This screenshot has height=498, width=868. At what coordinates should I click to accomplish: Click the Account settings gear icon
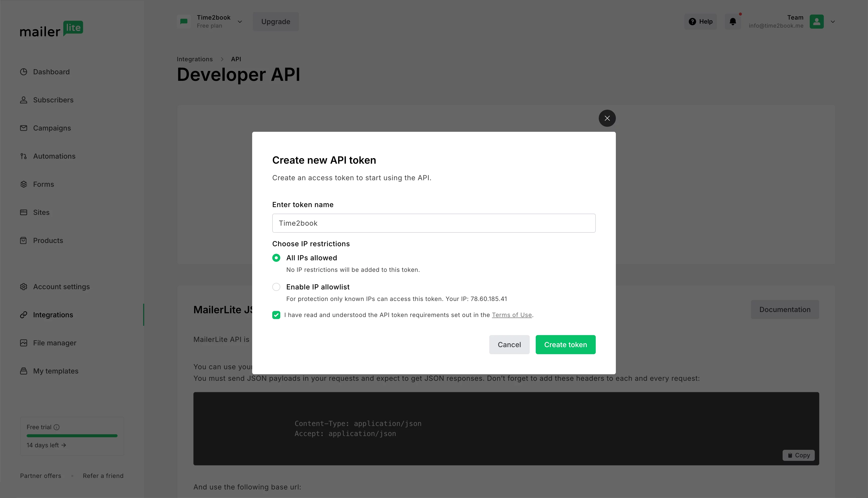click(x=24, y=287)
